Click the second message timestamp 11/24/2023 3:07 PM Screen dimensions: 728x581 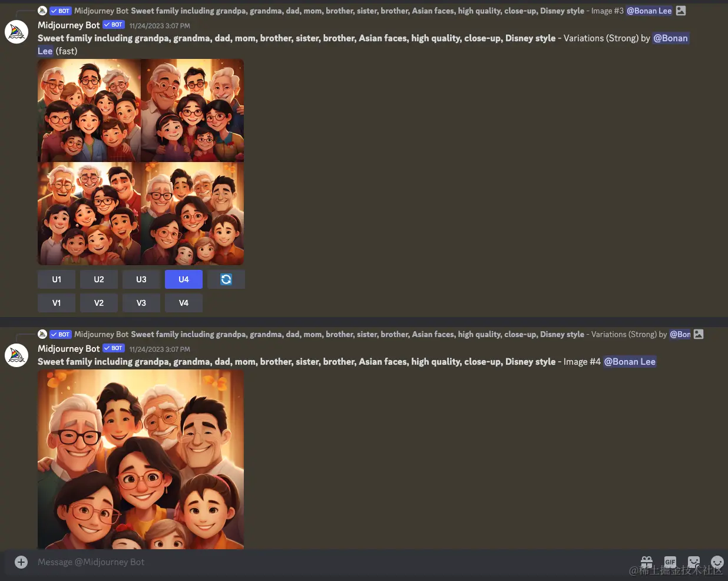pos(160,349)
